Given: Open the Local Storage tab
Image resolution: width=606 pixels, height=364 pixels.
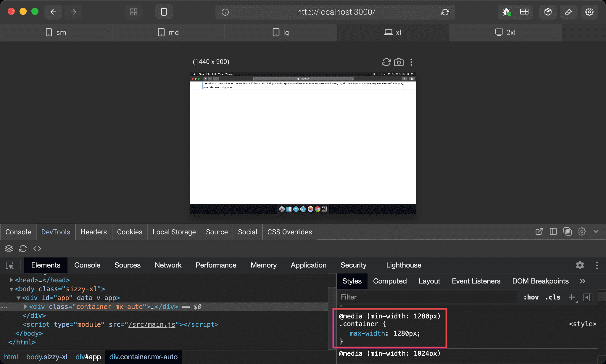Looking at the screenshot, I should (174, 232).
